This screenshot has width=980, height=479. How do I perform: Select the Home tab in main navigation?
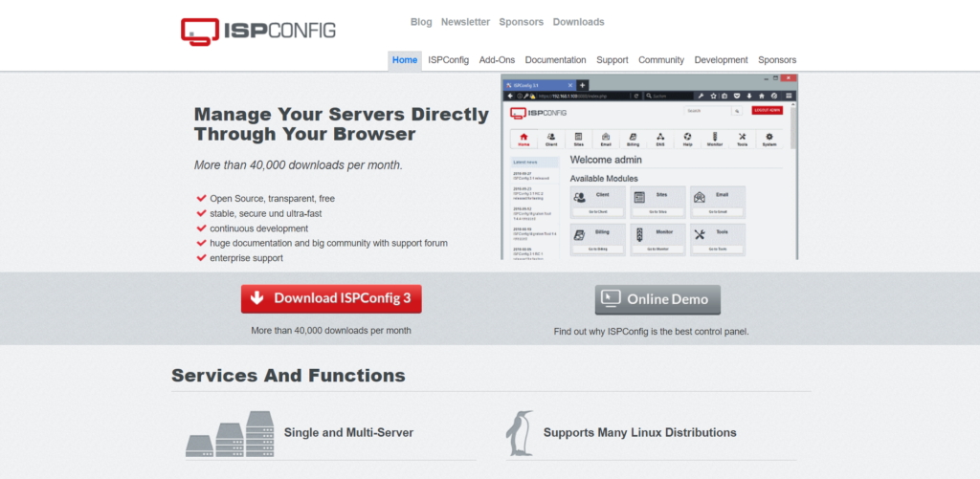click(x=405, y=60)
